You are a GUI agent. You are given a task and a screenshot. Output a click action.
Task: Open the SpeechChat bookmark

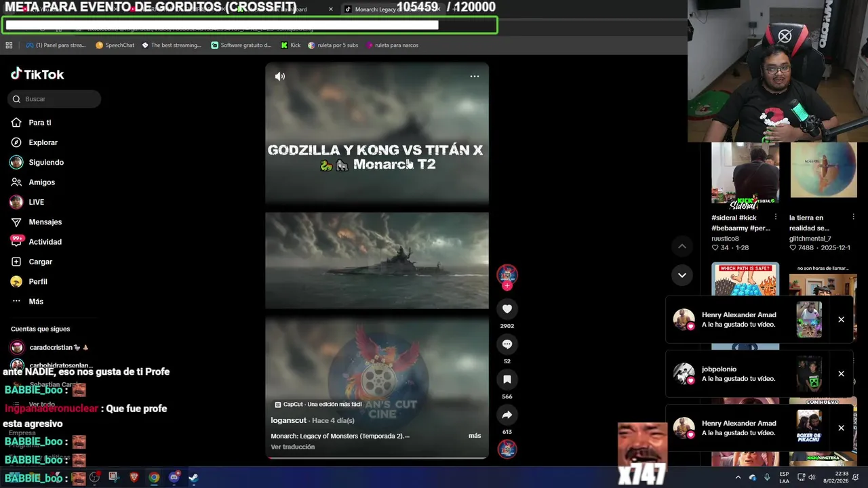point(115,45)
